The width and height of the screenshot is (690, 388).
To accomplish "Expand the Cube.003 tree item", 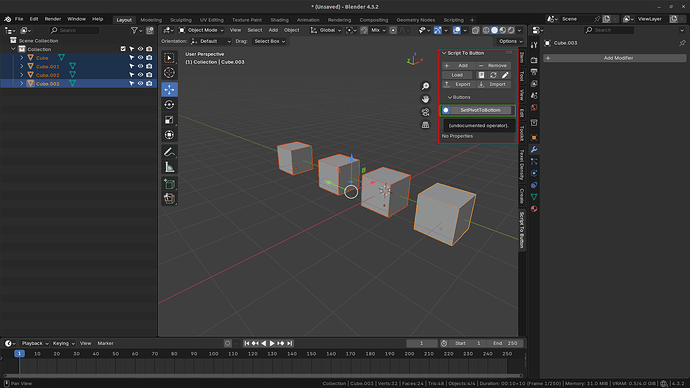I will click(x=22, y=84).
